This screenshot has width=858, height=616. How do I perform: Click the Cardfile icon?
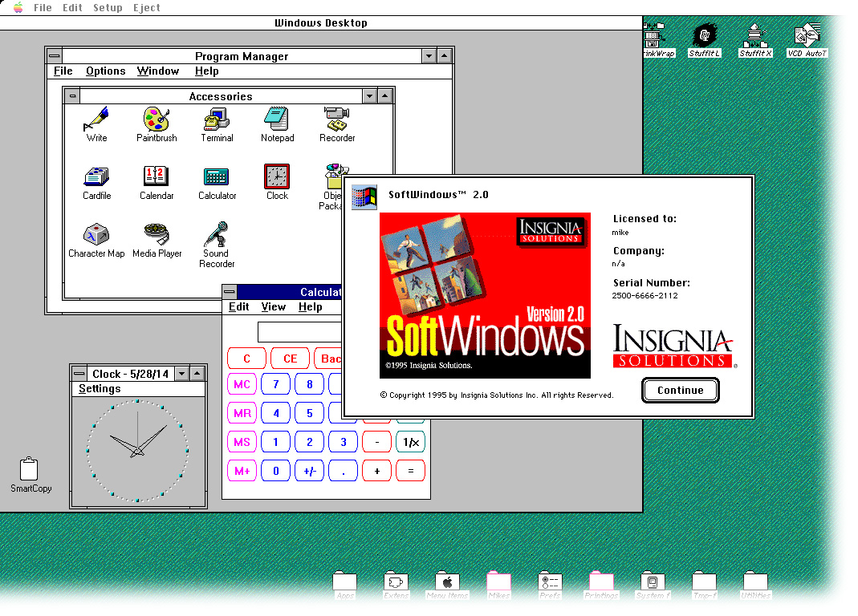97,176
